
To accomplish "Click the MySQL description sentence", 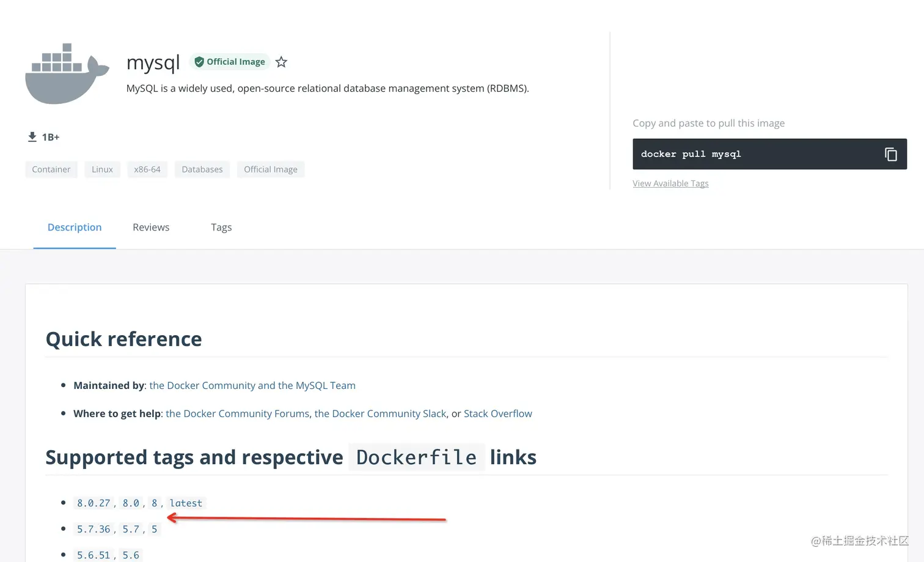I will coord(328,89).
